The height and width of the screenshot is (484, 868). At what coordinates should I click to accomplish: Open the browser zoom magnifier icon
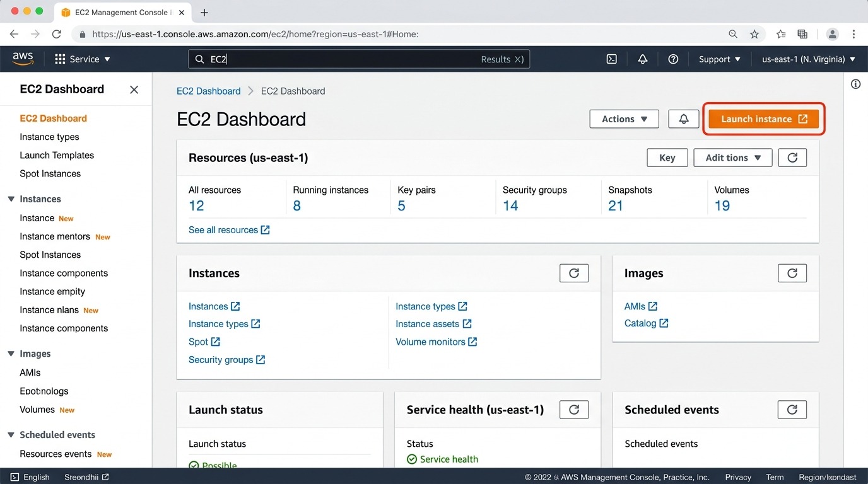point(732,34)
